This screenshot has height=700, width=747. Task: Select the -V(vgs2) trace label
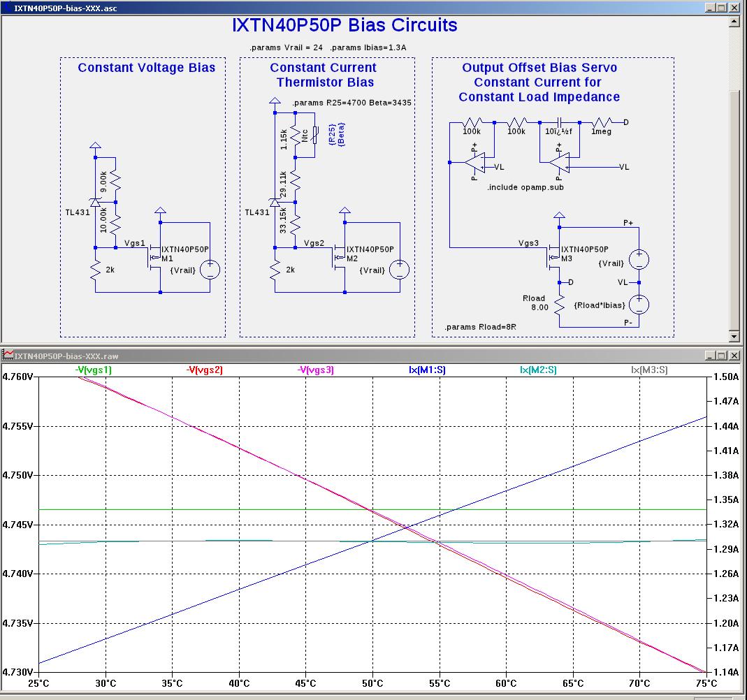204,370
